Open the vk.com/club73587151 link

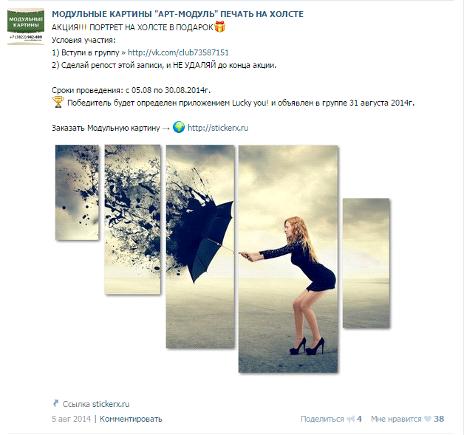point(178,52)
